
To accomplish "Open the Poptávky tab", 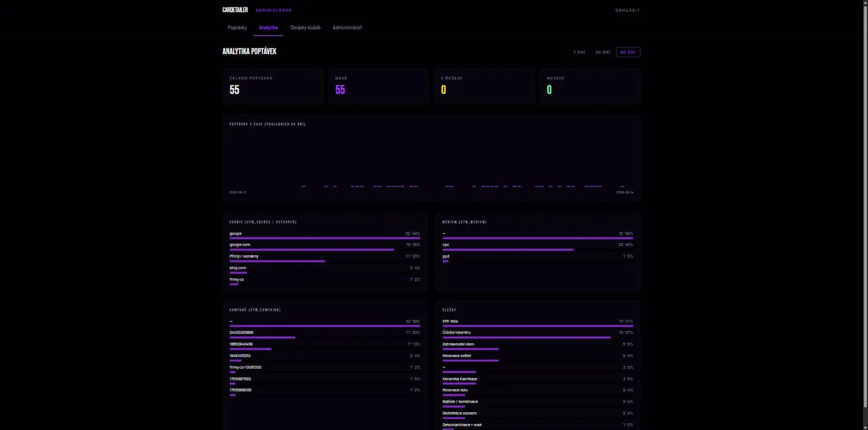I will (x=237, y=27).
